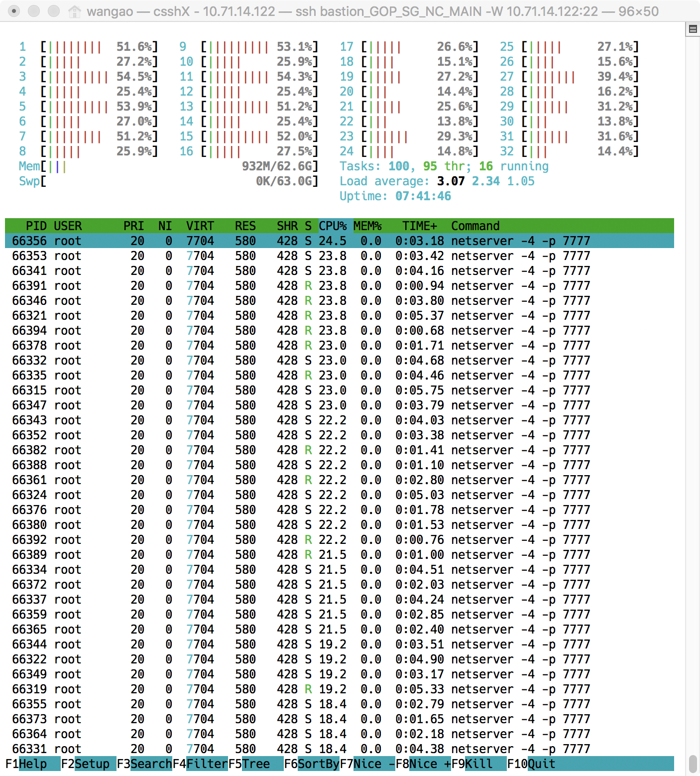The image size is (700, 776).
Task: Click the Tasks count 100
Action: [399, 166]
